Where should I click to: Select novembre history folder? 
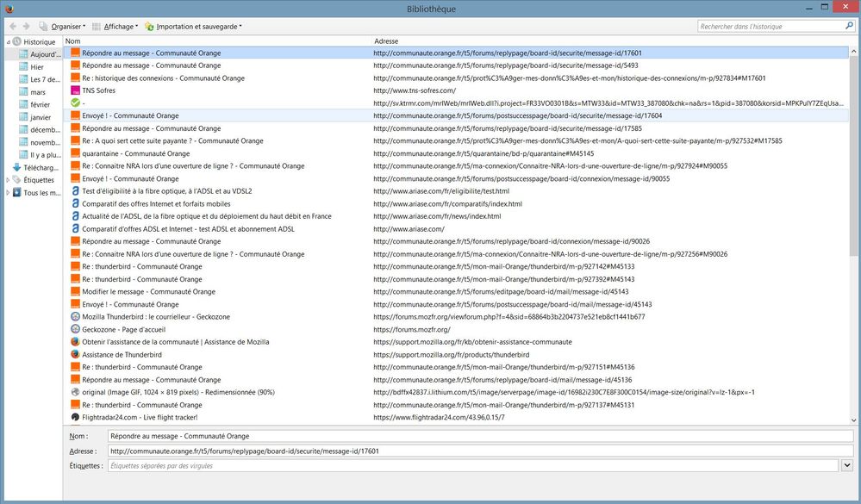(x=40, y=142)
